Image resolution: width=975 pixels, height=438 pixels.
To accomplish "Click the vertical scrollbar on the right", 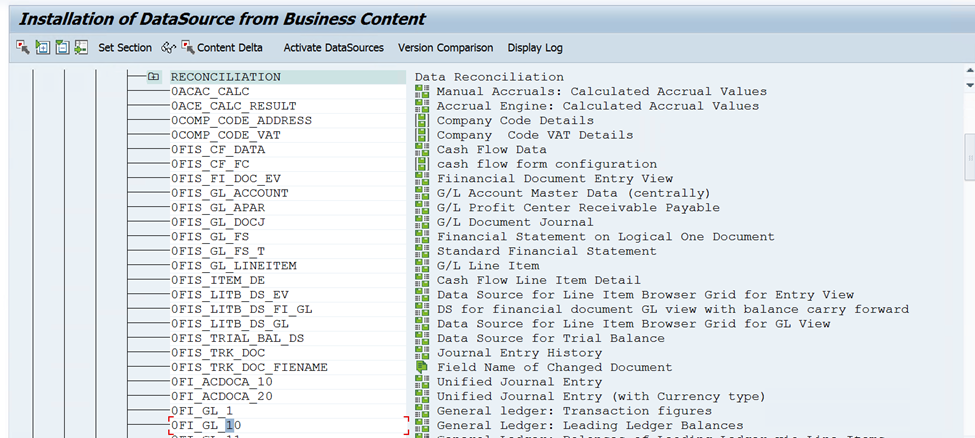I will click(968, 155).
